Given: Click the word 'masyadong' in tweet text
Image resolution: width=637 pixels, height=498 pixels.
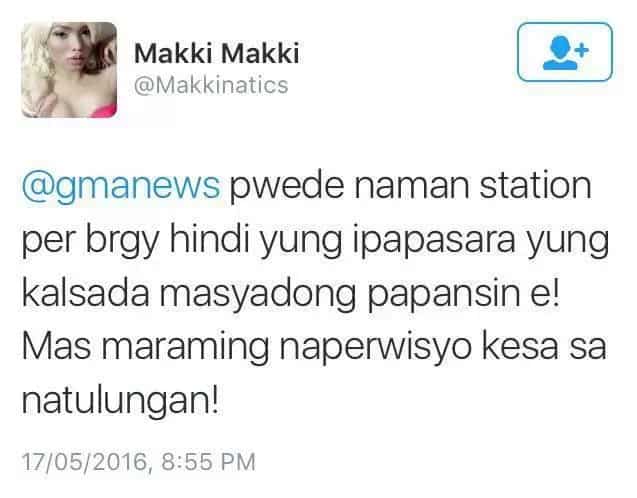Looking at the screenshot, I should (258, 295).
